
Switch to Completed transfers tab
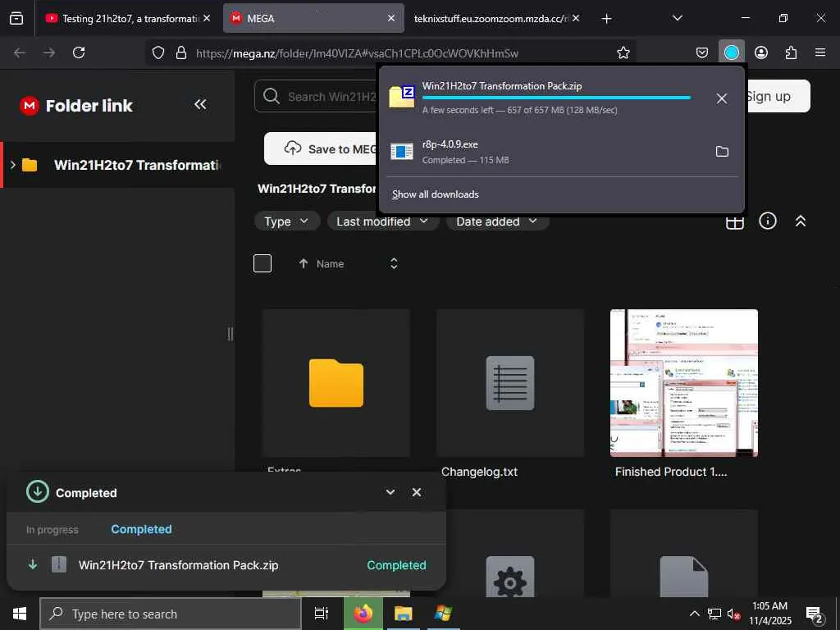[141, 529]
